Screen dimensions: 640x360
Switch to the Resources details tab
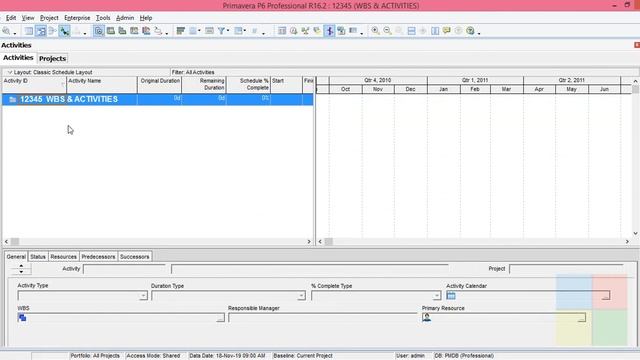click(63, 257)
